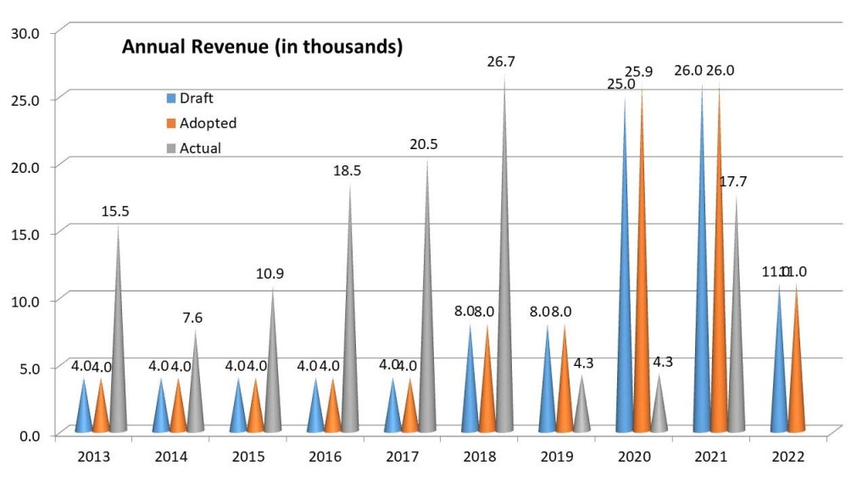868x488 pixels.
Task: Click the 2017 x-axis label
Action: tap(402, 456)
